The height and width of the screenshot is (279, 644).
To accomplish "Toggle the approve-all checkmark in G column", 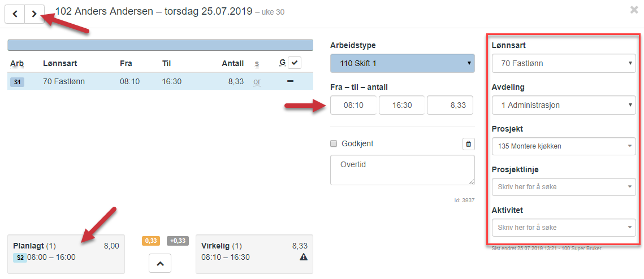I will pos(295,63).
